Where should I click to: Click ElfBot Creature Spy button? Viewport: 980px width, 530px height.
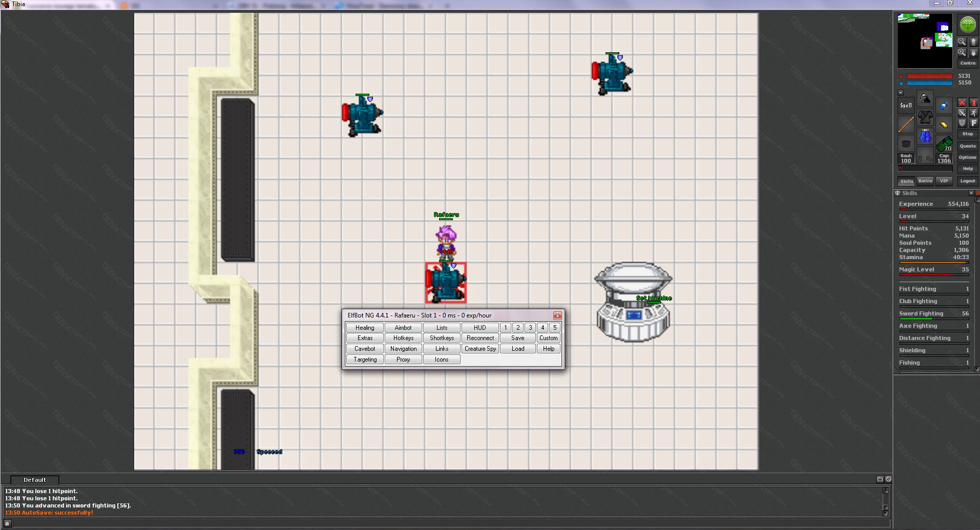(x=480, y=349)
